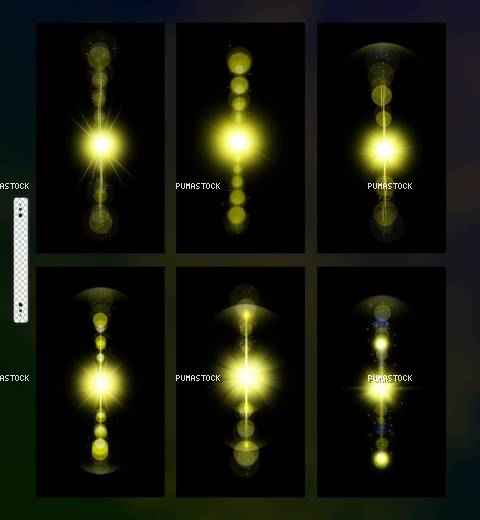Screen dimensions: 480x520
Task: Select the top-middle flare with solid round orbs
Action: [x=240, y=138]
